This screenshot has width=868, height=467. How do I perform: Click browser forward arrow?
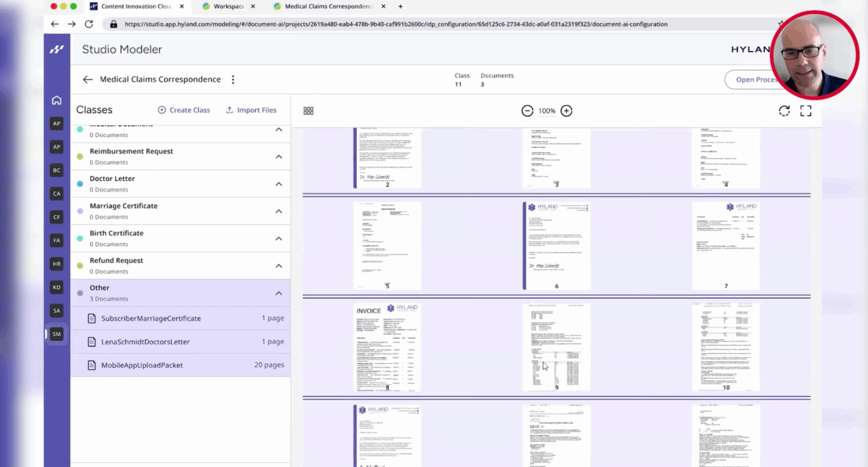click(71, 24)
